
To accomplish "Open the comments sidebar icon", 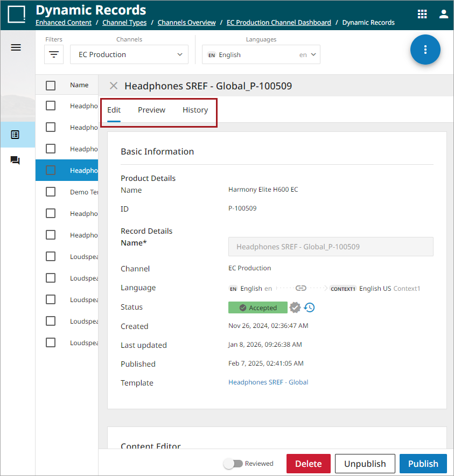I will pos(16,160).
